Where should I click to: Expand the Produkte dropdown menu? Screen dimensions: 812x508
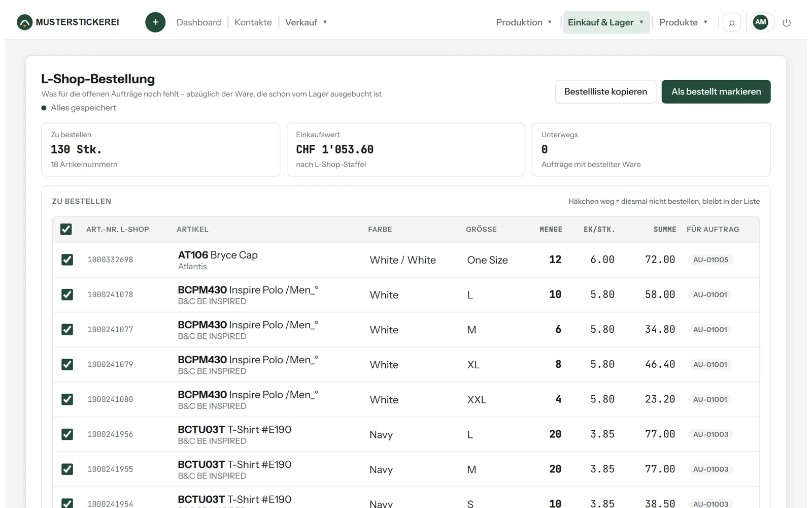click(x=683, y=22)
